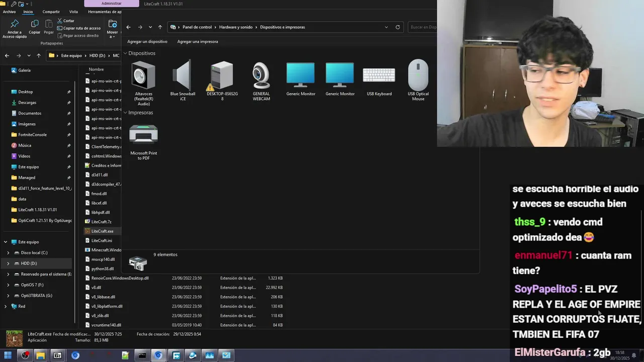Go back in the File Explorer MC window
Image resolution: width=644 pixels, height=362 pixels.
(x=7, y=55)
